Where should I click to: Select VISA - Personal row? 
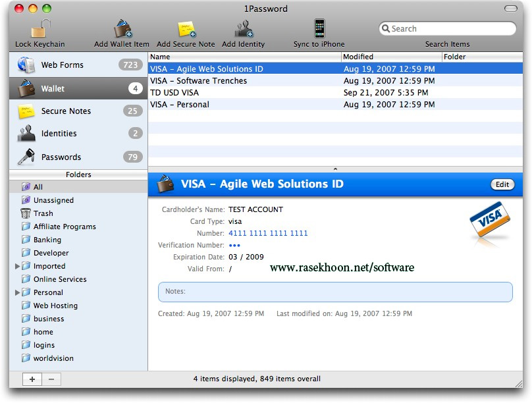coord(335,105)
